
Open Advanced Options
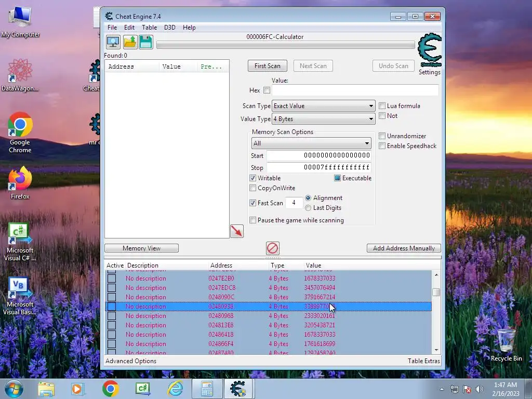click(130, 361)
